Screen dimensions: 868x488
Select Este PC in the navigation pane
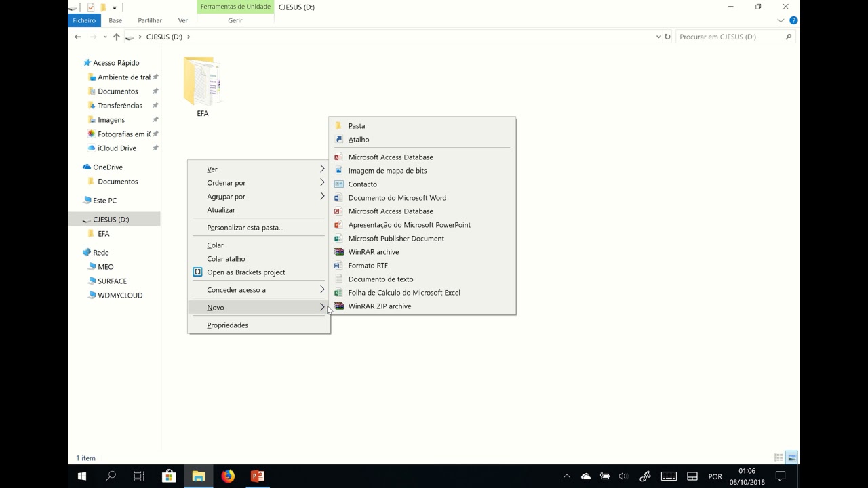[x=104, y=201]
